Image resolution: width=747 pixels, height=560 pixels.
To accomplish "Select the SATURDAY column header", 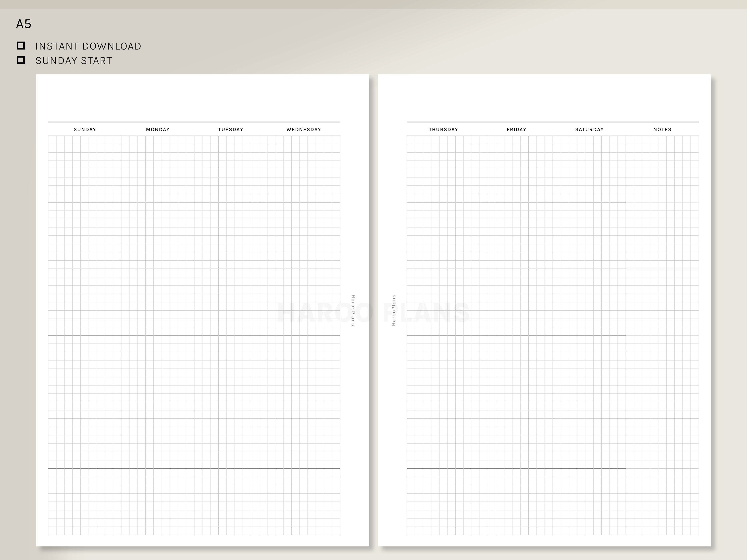I will point(589,130).
